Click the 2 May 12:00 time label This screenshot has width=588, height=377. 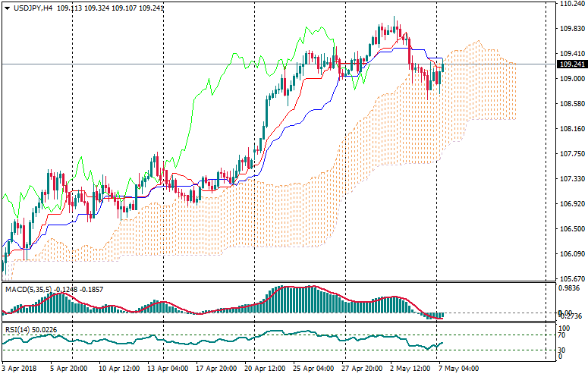411,369
